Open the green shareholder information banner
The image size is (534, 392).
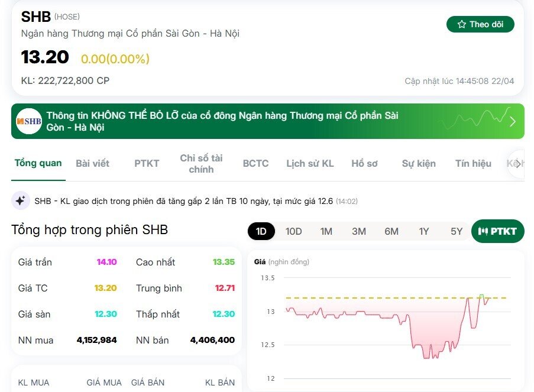268,121
